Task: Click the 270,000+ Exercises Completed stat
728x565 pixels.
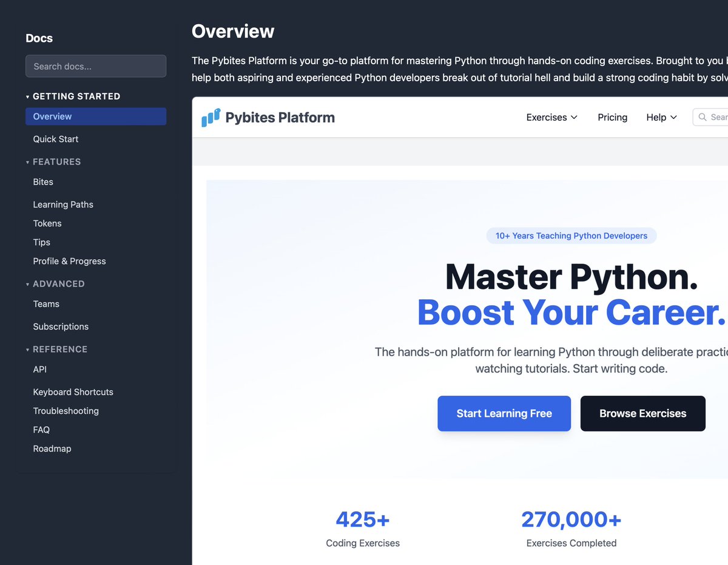Action: [x=571, y=529]
